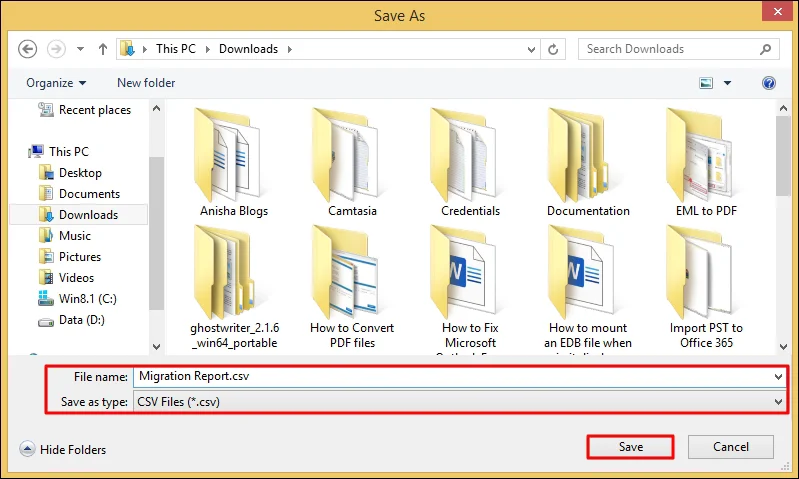Click the Save button
Image resolution: width=799 pixels, height=479 pixels.
click(x=630, y=447)
